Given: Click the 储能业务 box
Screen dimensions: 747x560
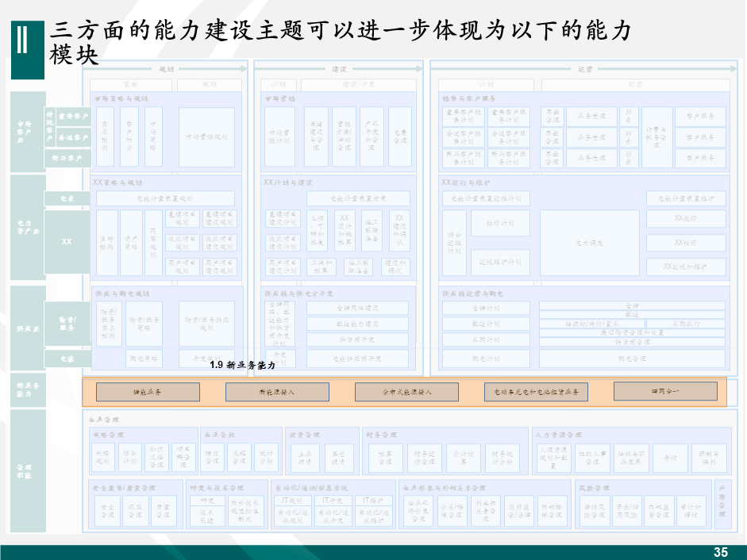Looking at the screenshot, I should [148, 392].
